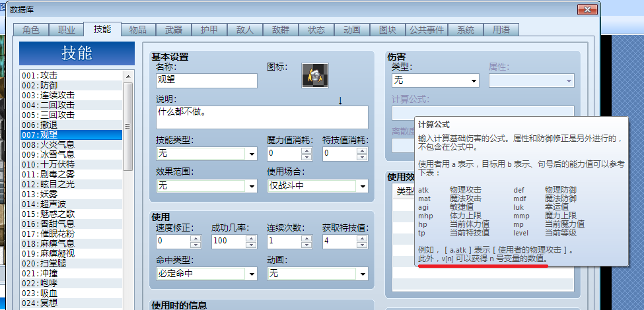Switch to the 角色 tab
The height and width of the screenshot is (310, 644).
(31, 30)
